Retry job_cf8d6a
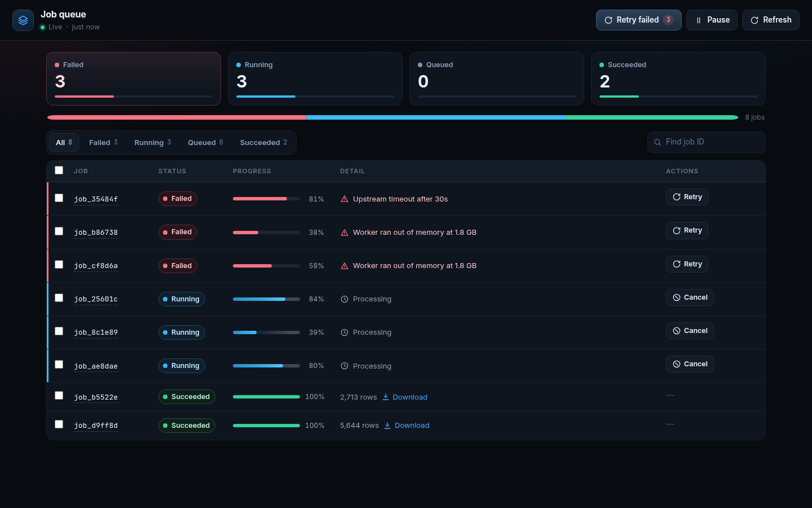 click(687, 264)
